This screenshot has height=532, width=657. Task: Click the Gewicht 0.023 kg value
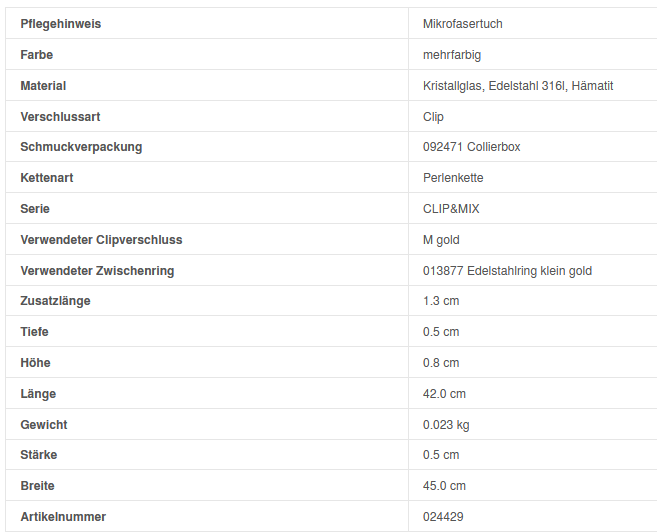click(x=446, y=425)
